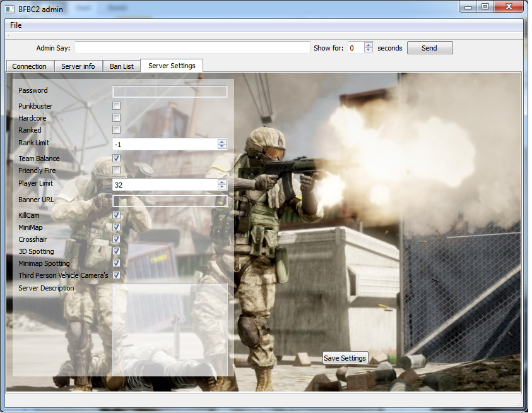Switch to the Ban List tab
Screen dimensions: 532x413
(122, 66)
